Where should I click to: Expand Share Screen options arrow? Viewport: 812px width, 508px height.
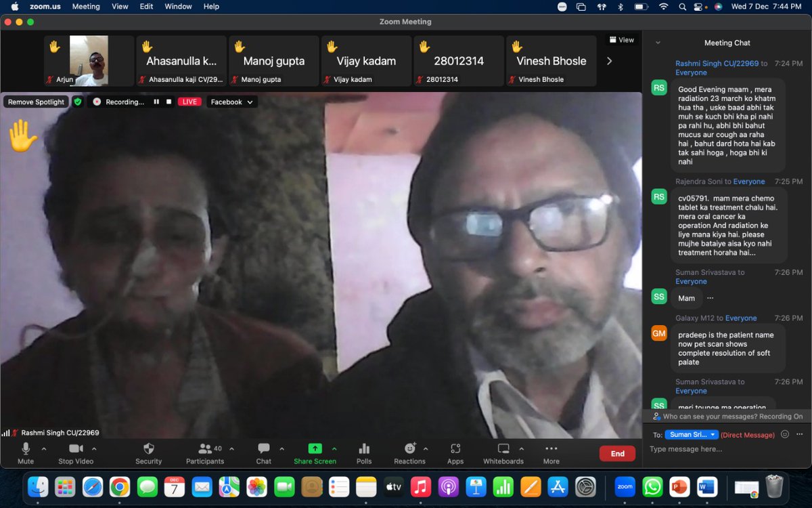334,448
